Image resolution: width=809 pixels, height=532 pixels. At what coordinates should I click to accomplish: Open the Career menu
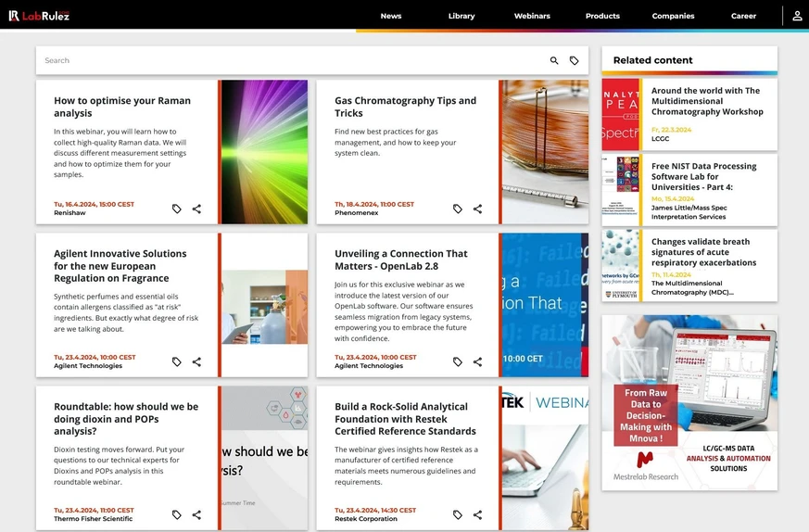(x=743, y=16)
